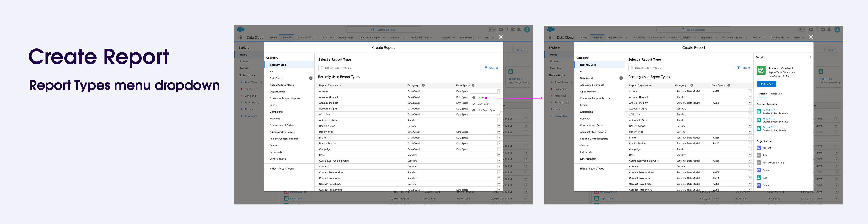Open setup gear in left mockup
Viewport: 868px width, 224px height.
[x=513, y=30]
